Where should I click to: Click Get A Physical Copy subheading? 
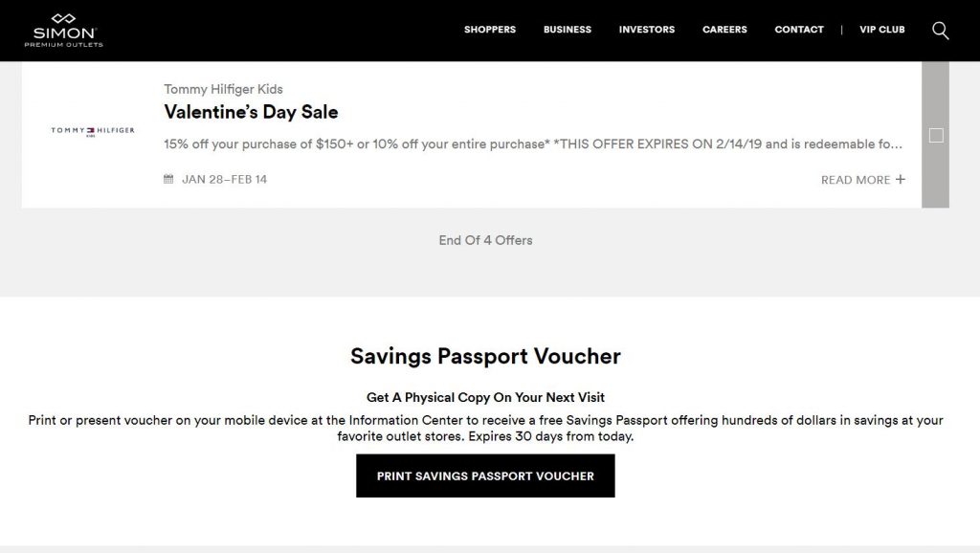tap(485, 397)
